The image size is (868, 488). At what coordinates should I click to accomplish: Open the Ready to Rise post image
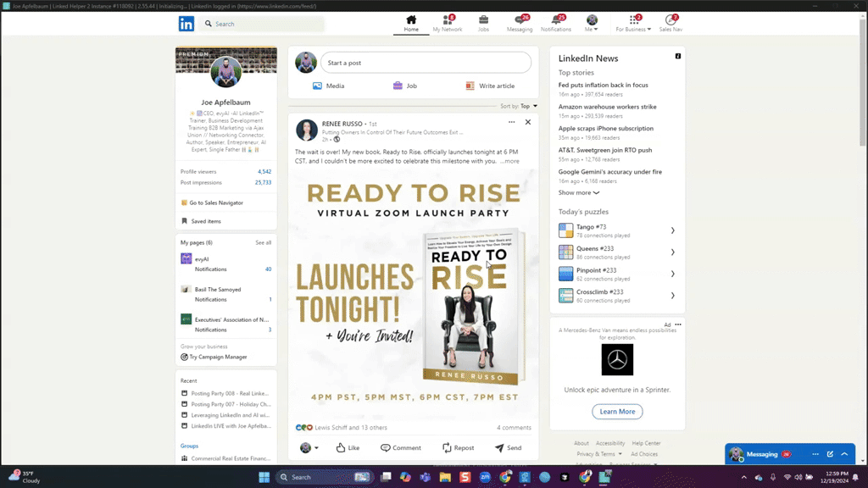click(x=413, y=293)
